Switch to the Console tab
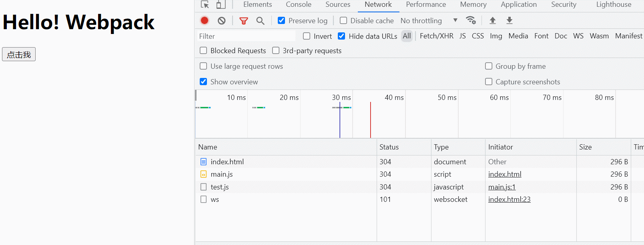The image size is (644, 245). click(x=299, y=4)
